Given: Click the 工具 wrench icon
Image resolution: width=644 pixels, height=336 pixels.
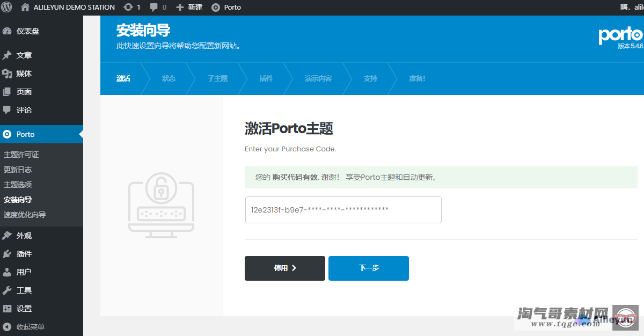Looking at the screenshot, I should pyautogui.click(x=7, y=290).
